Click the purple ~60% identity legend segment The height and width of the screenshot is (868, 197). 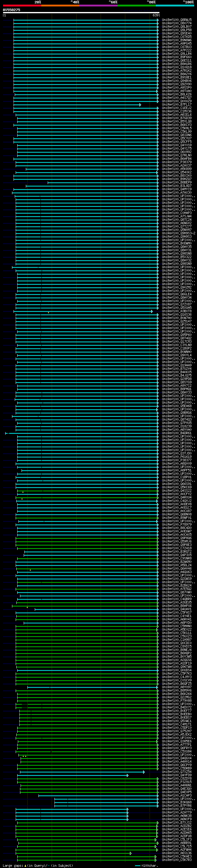[99, 6]
